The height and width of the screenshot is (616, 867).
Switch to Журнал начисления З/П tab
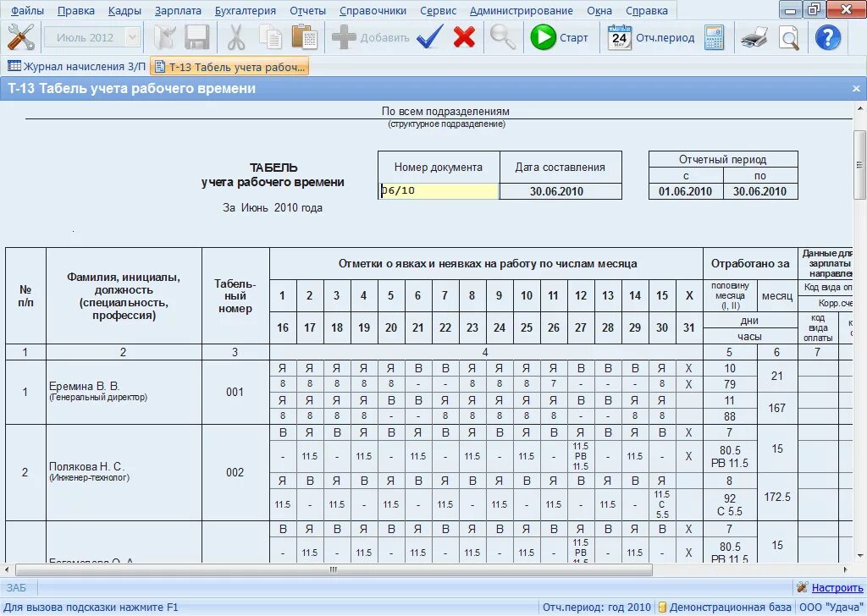(x=76, y=67)
